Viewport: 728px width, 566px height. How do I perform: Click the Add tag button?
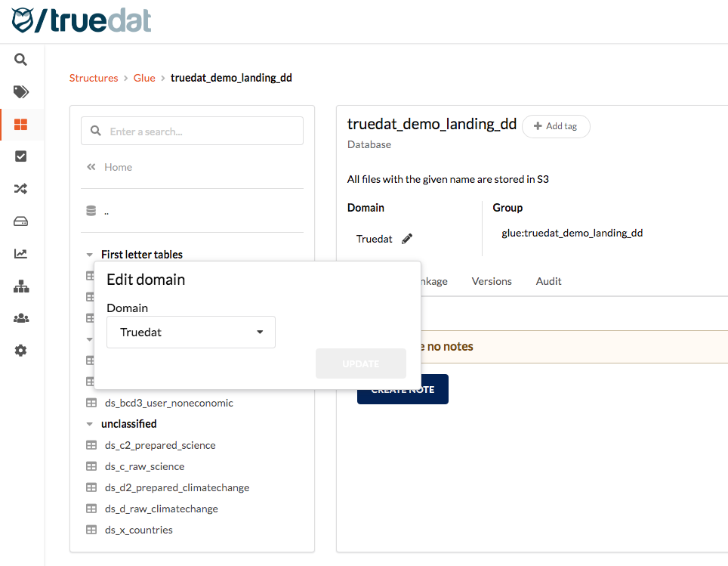pyautogui.click(x=556, y=126)
